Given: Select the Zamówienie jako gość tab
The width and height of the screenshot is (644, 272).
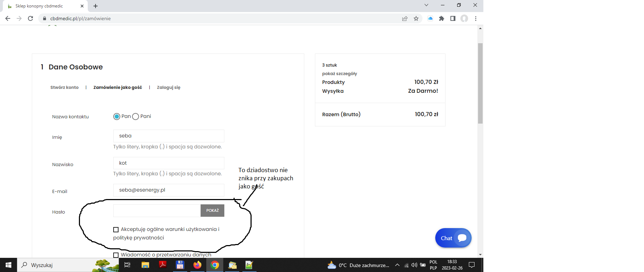Looking at the screenshot, I should tap(117, 87).
